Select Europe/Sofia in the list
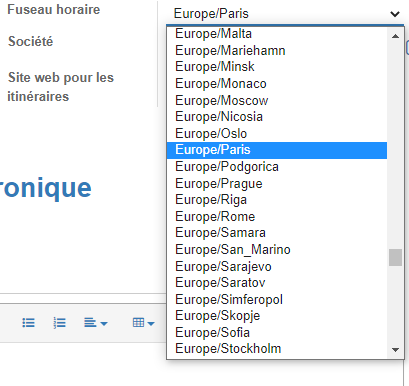This screenshot has width=409, height=386. point(277,332)
